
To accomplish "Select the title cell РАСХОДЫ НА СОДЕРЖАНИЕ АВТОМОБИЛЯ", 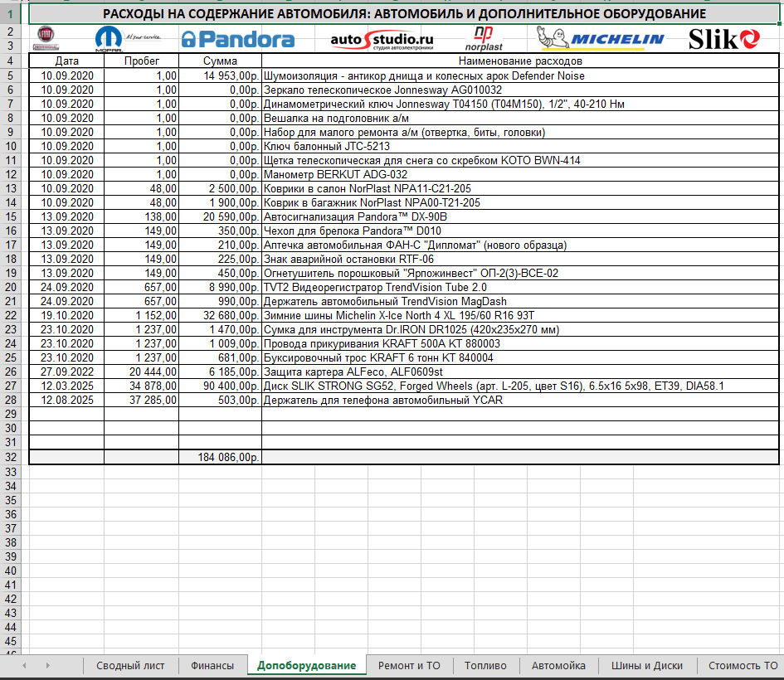I will 404,14.
